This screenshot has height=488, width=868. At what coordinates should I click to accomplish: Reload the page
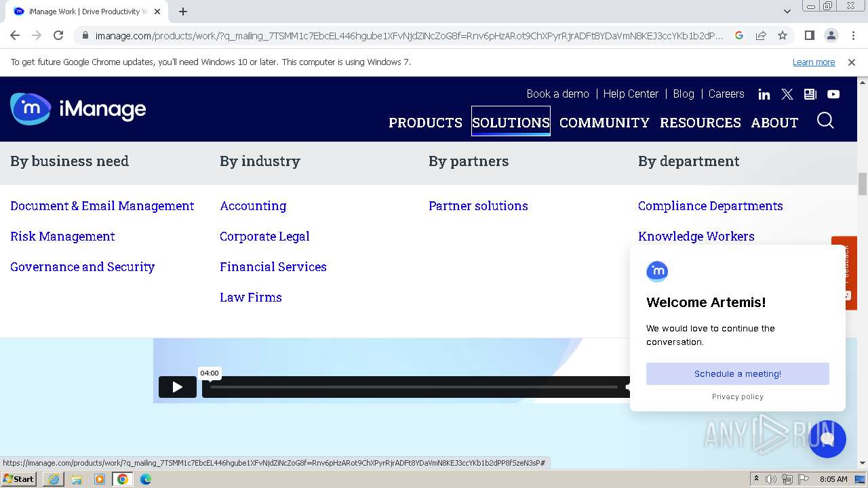coord(58,35)
